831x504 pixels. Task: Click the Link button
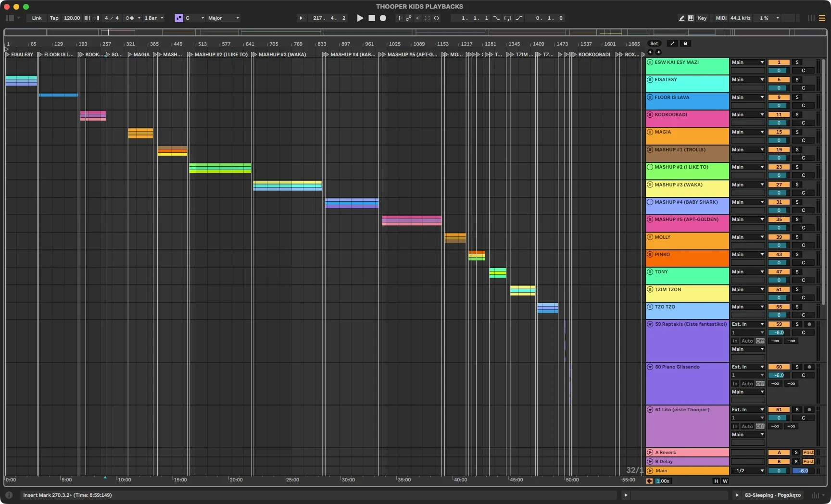(37, 18)
